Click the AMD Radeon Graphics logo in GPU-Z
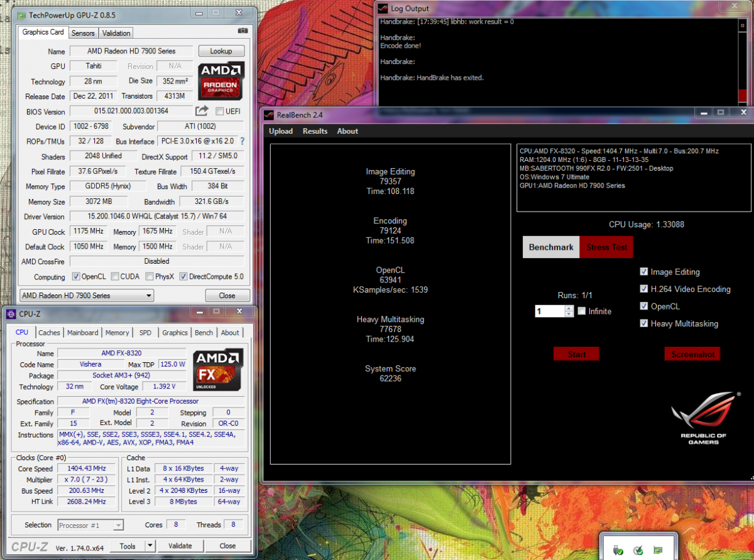This screenshot has width=754, height=560. point(221,81)
